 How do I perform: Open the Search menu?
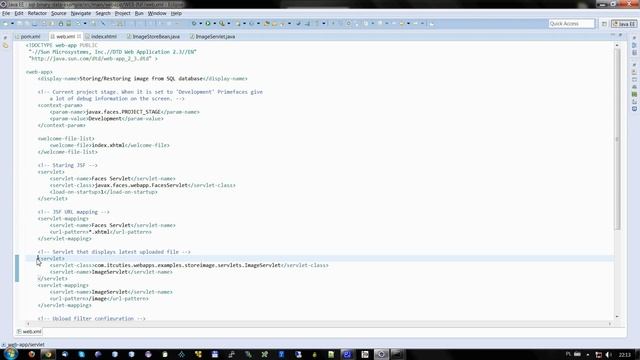tap(103, 13)
